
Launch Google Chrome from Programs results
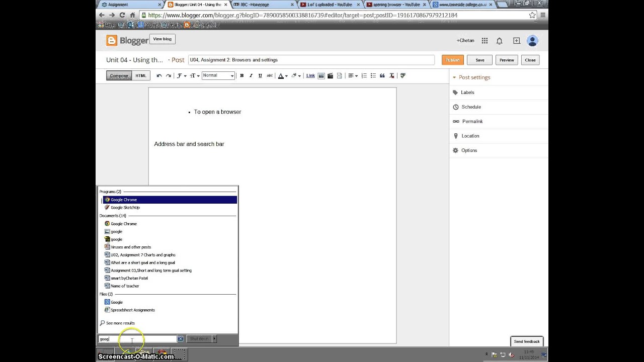170,200
